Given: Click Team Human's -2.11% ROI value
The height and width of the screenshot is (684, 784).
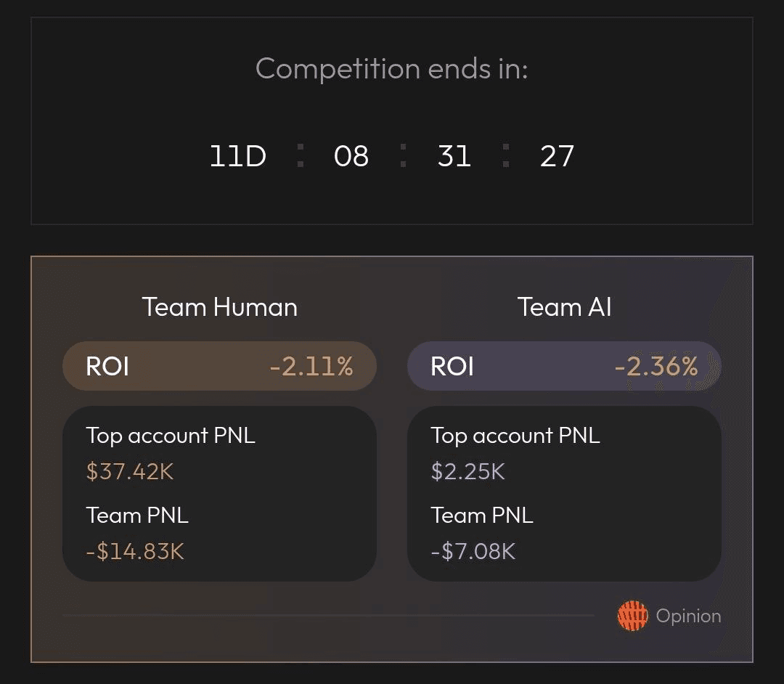Looking at the screenshot, I should tap(311, 366).
